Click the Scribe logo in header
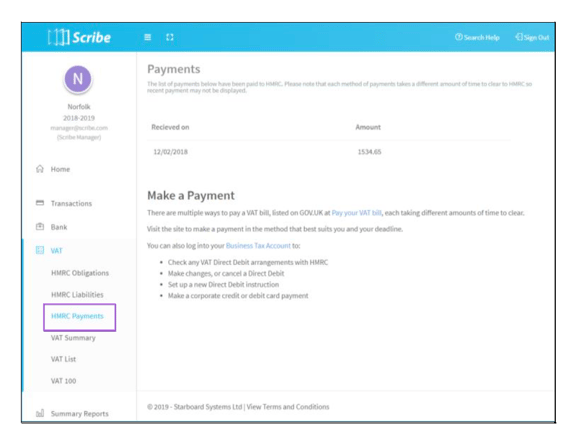Screen dimensions: 575x445 point(79,37)
